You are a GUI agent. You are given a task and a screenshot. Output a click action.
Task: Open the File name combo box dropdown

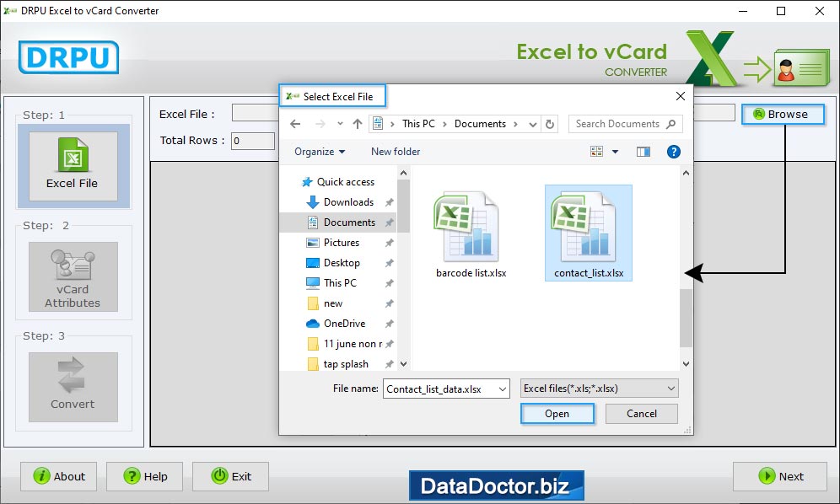point(503,389)
